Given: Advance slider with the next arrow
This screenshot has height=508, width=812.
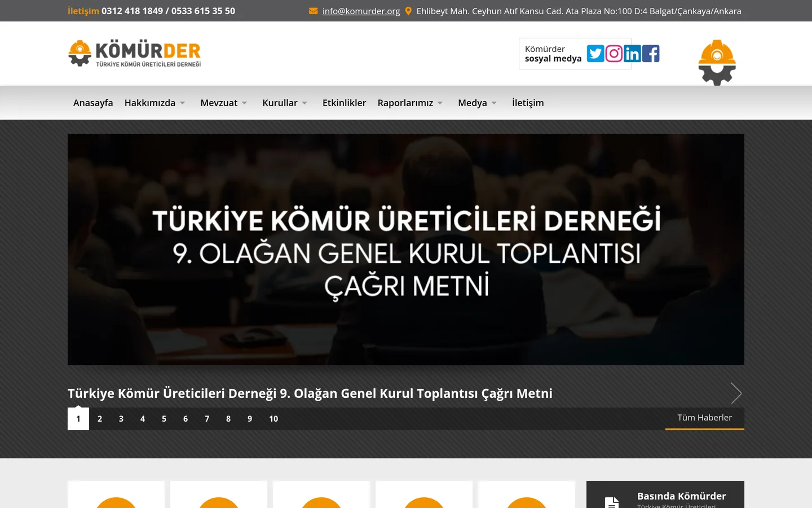Looking at the screenshot, I should [x=736, y=393].
